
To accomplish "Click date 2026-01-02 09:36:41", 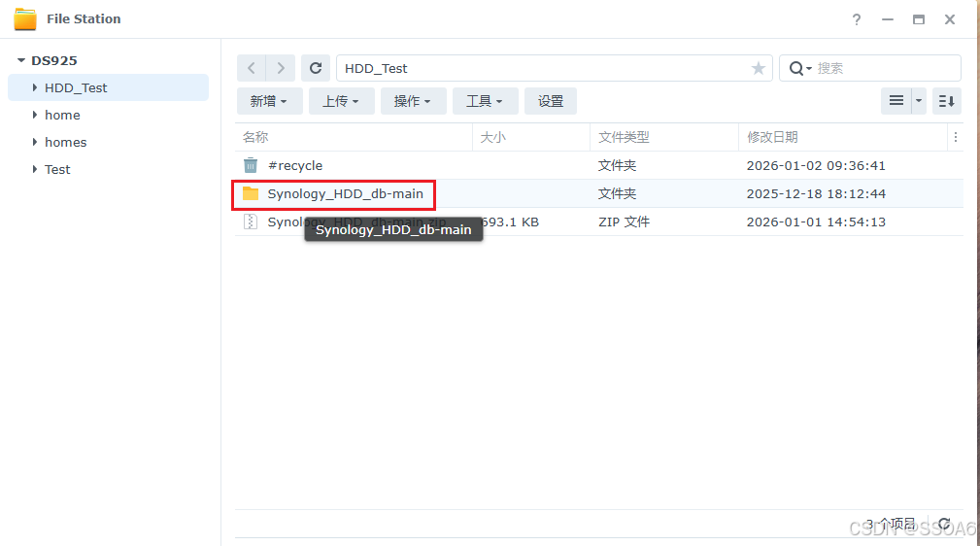I will [816, 166].
